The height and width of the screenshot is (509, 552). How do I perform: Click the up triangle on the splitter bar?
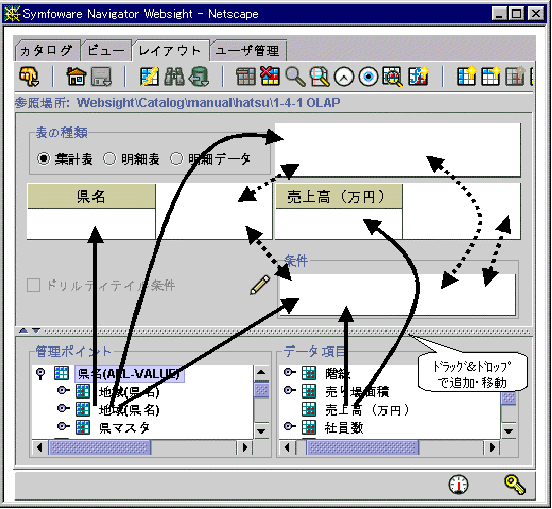pyautogui.click(x=24, y=331)
